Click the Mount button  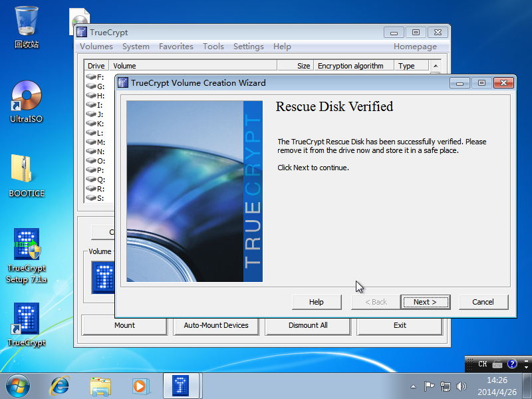tap(124, 325)
